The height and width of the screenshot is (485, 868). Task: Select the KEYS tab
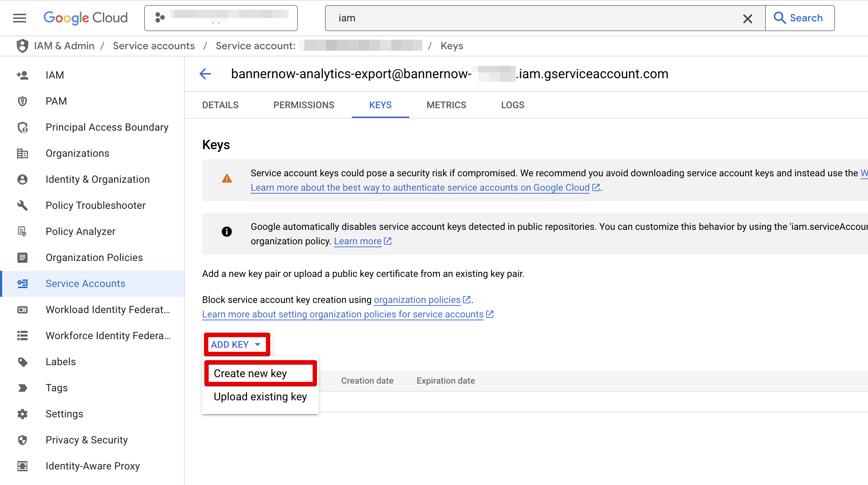pyautogui.click(x=380, y=105)
